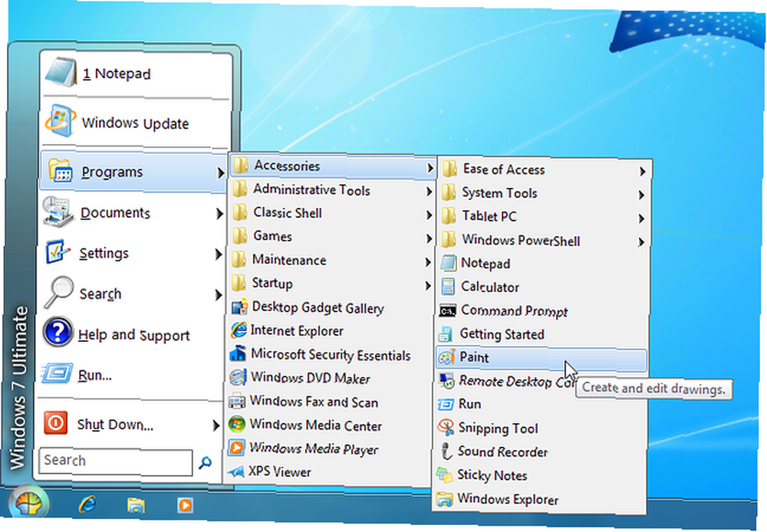Expand the System Tools submenu arrow

pos(641,195)
